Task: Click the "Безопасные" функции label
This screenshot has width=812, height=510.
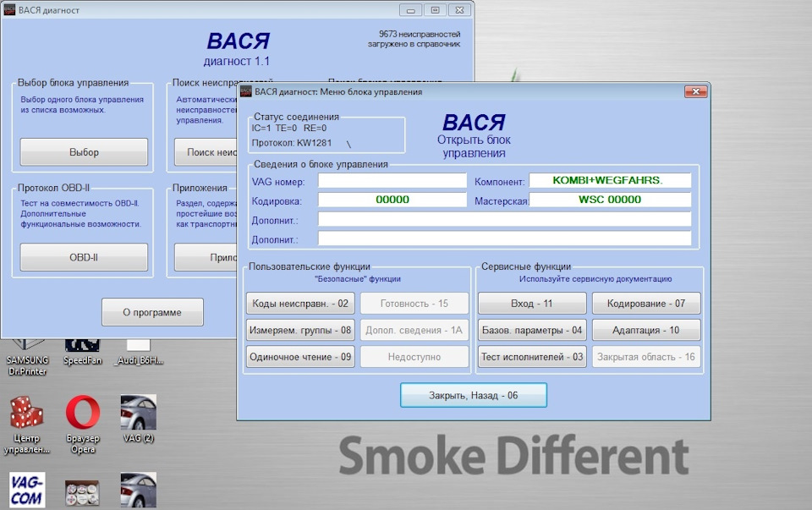Action: coord(358,278)
